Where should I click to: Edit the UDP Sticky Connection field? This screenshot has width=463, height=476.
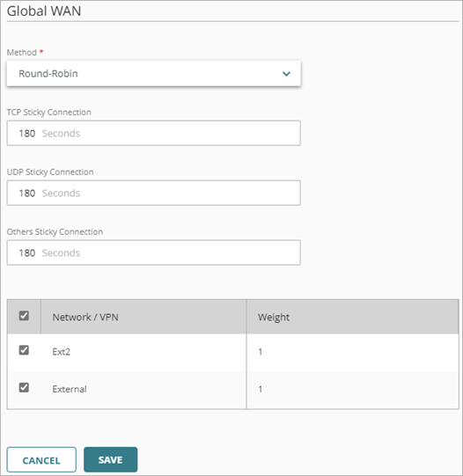point(154,193)
